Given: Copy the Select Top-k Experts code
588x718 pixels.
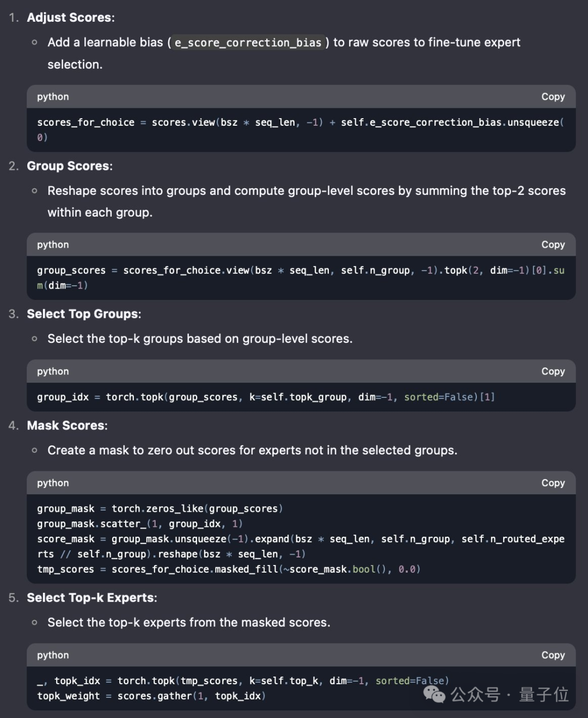Looking at the screenshot, I should pyautogui.click(x=553, y=655).
